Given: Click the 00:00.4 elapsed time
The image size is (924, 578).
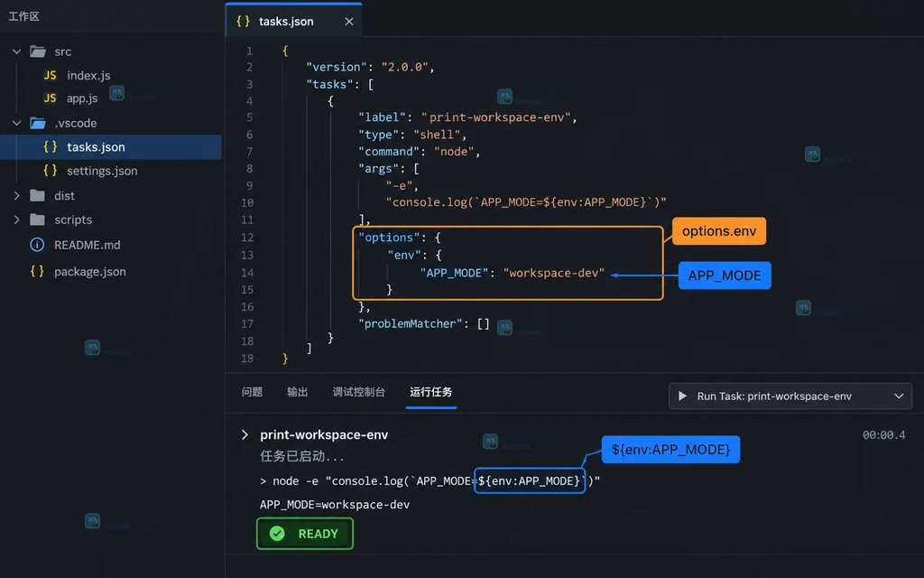Looking at the screenshot, I should pos(884,434).
